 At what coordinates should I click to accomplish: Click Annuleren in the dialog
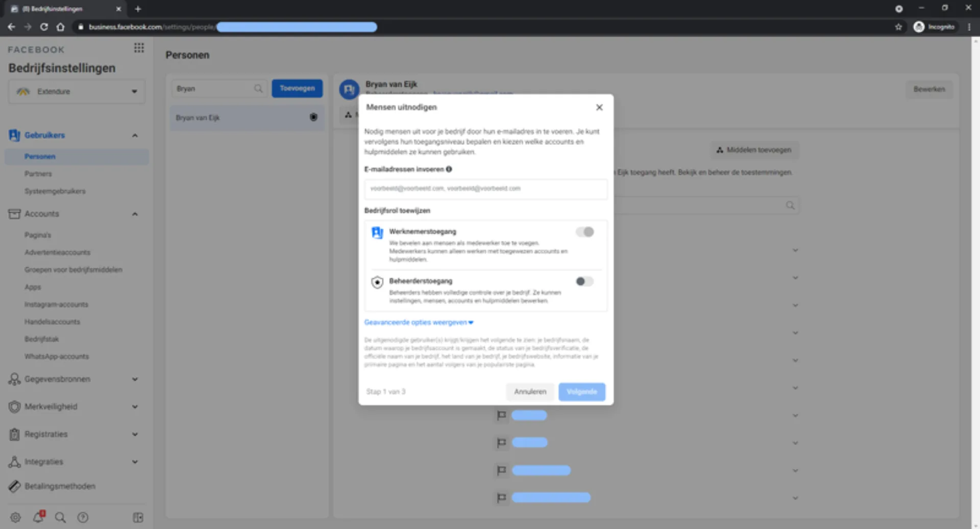(530, 392)
